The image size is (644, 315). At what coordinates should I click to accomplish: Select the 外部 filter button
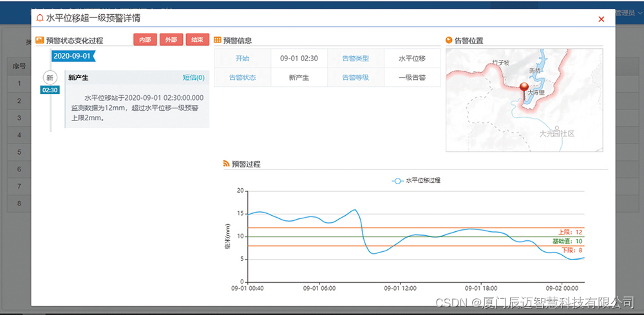(x=171, y=39)
